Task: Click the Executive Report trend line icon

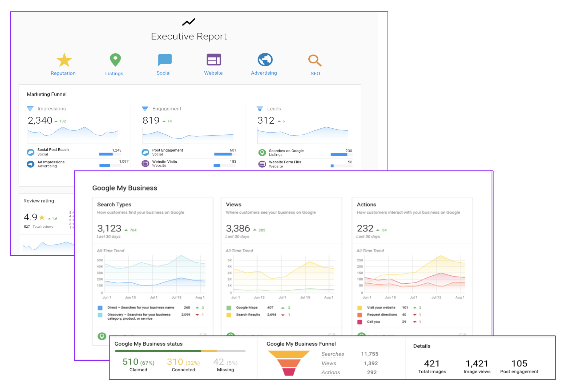Action: [189, 22]
